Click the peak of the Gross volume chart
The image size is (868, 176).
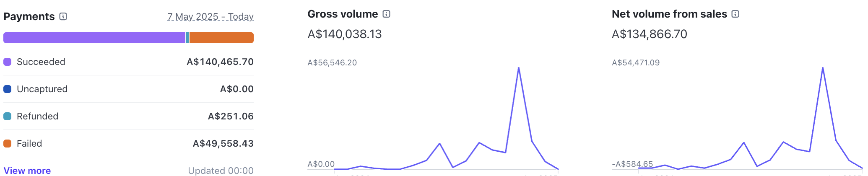point(519,68)
